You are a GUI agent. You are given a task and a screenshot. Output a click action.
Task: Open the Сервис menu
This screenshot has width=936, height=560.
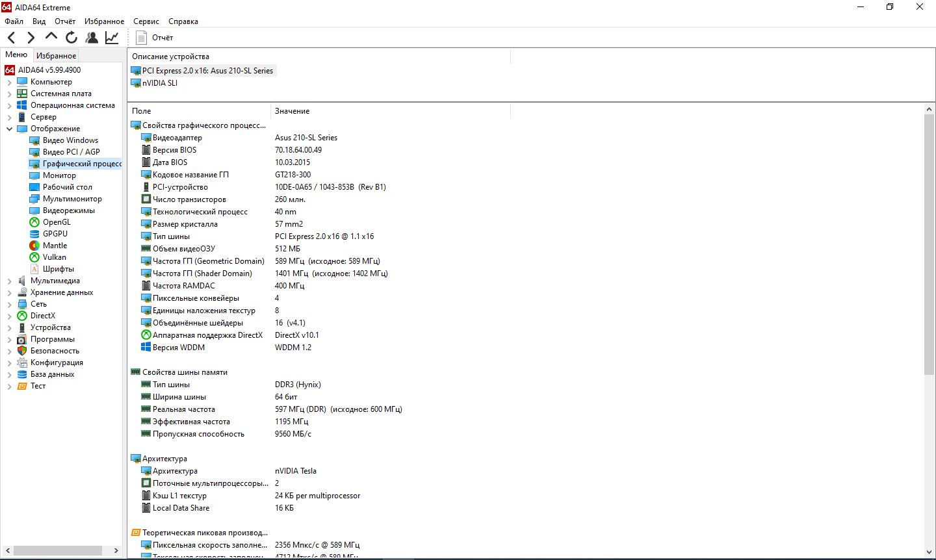coord(146,21)
